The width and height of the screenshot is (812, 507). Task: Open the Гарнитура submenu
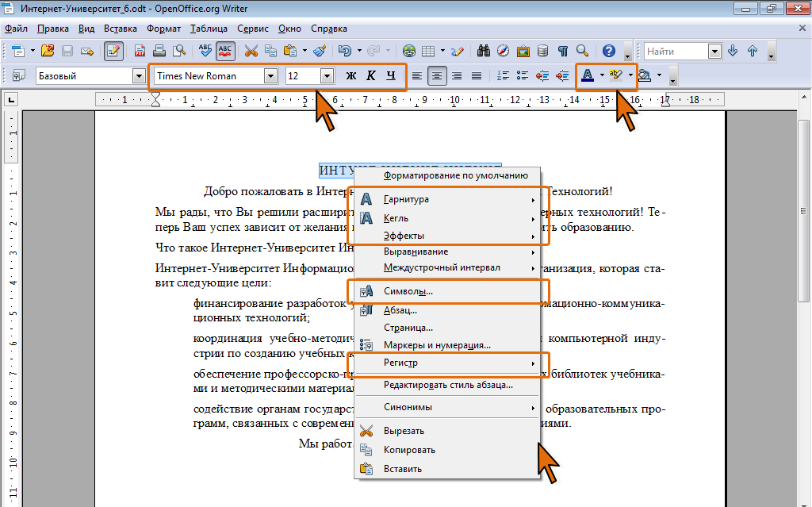coord(448,199)
